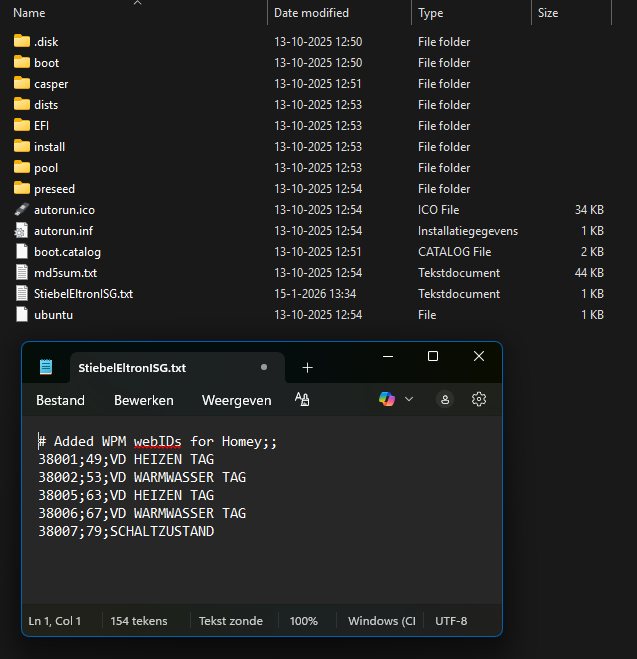Click the Notepad app icon in title bar
The width and height of the screenshot is (637, 659).
45,367
